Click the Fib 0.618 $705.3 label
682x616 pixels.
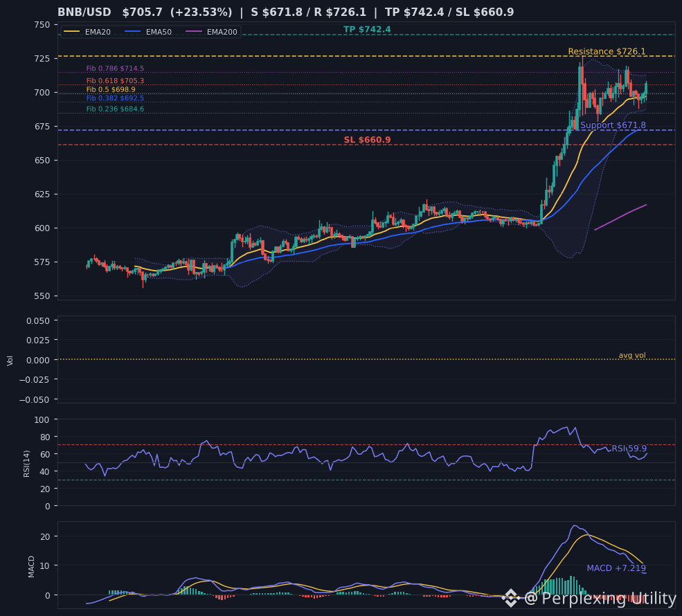(x=115, y=81)
